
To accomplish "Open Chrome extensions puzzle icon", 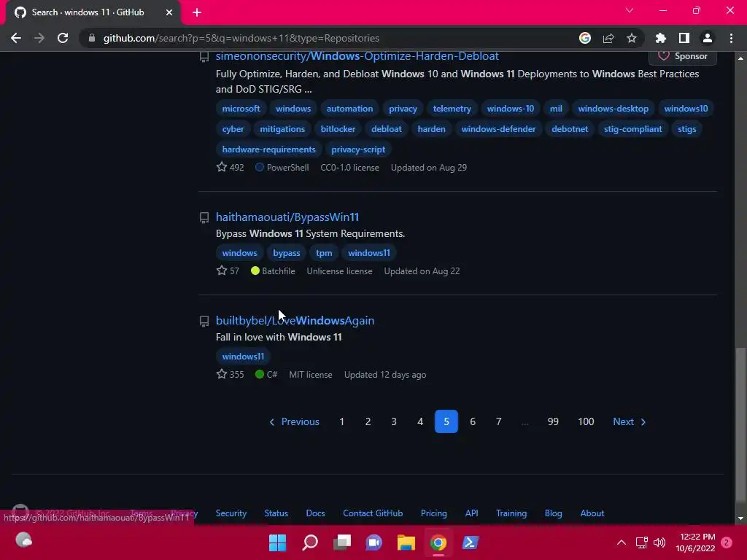I will point(661,38).
